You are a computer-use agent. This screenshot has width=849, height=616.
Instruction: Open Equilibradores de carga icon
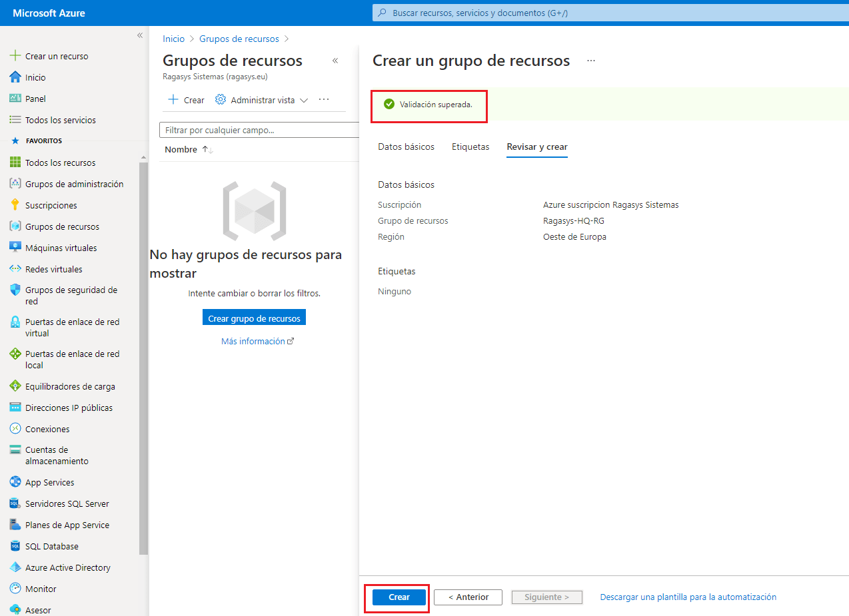point(15,386)
